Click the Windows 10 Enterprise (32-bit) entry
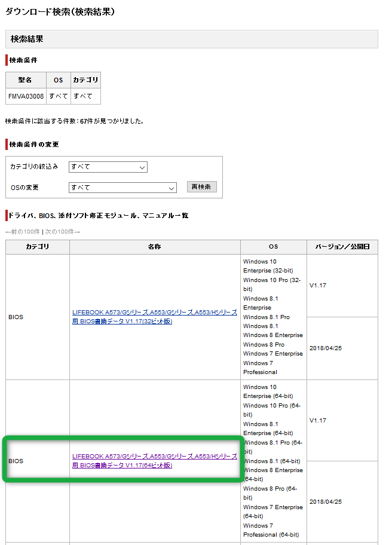 click(x=268, y=266)
